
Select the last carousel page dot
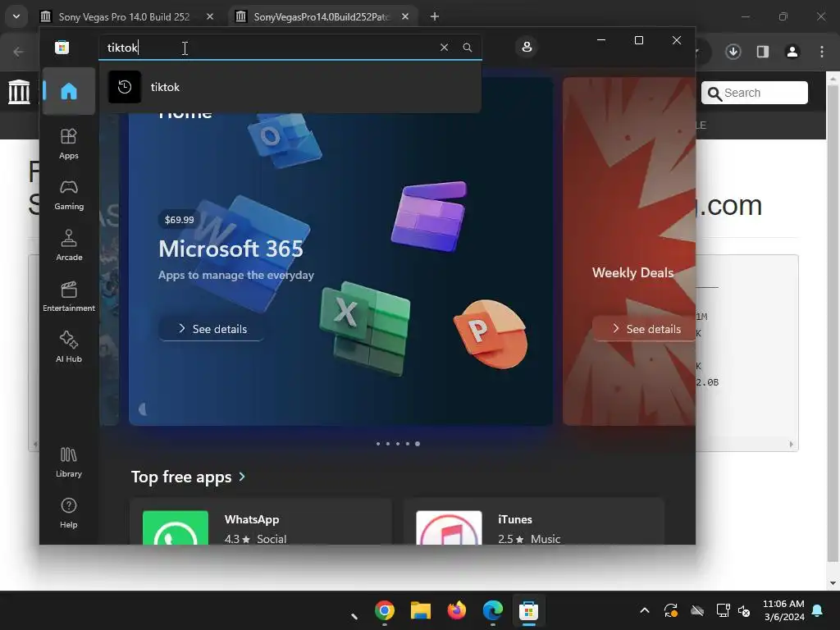[x=418, y=444]
